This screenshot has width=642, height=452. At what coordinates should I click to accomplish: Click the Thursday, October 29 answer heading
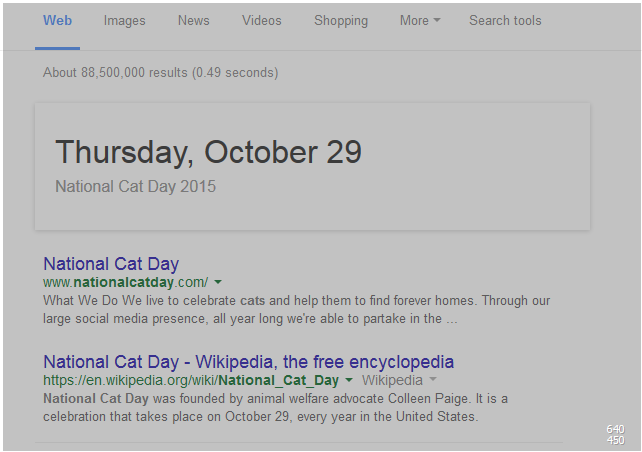point(208,153)
